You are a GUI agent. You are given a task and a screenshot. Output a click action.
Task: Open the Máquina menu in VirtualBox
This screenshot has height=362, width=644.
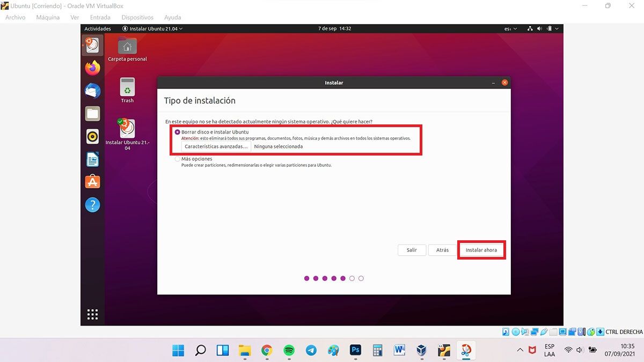pyautogui.click(x=48, y=17)
